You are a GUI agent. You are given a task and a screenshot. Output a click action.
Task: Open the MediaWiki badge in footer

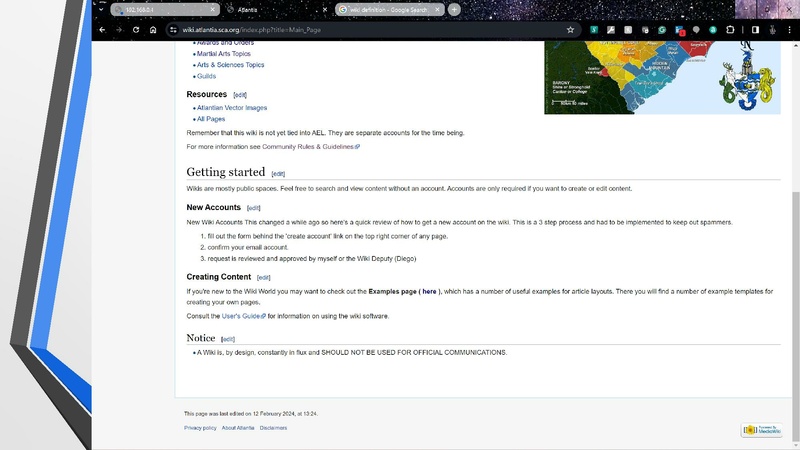pyautogui.click(x=762, y=430)
